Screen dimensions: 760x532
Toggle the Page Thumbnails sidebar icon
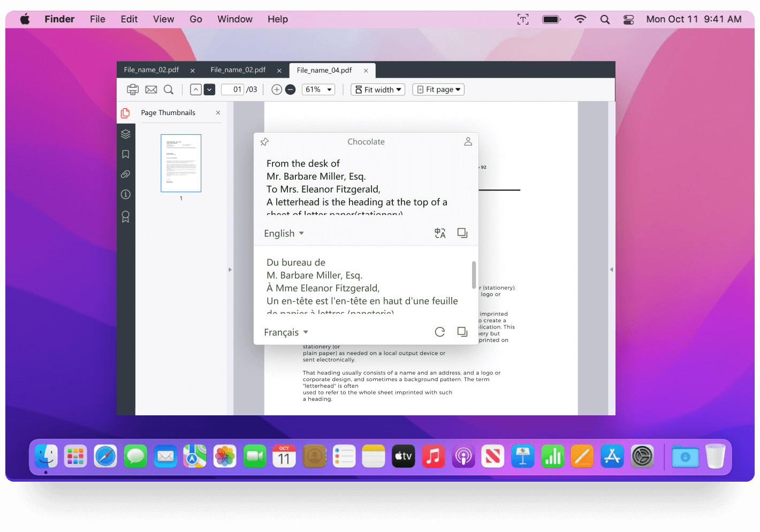coord(126,113)
